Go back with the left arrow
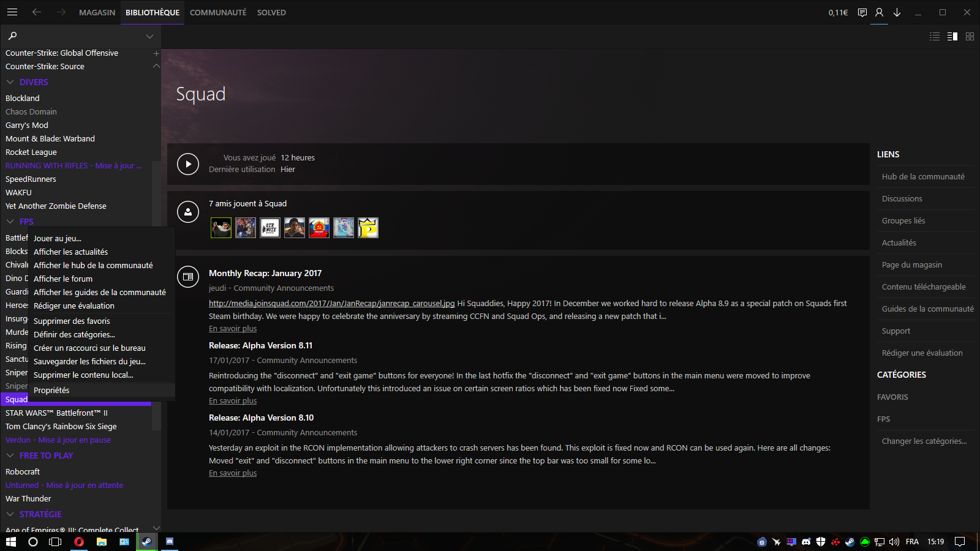This screenshot has width=980, height=551. 37,12
